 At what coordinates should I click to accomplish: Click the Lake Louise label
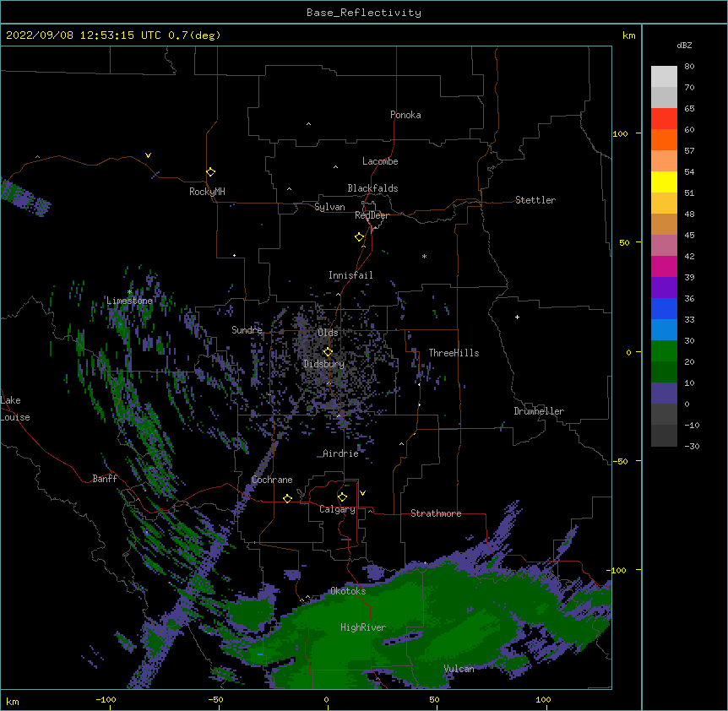(15, 409)
